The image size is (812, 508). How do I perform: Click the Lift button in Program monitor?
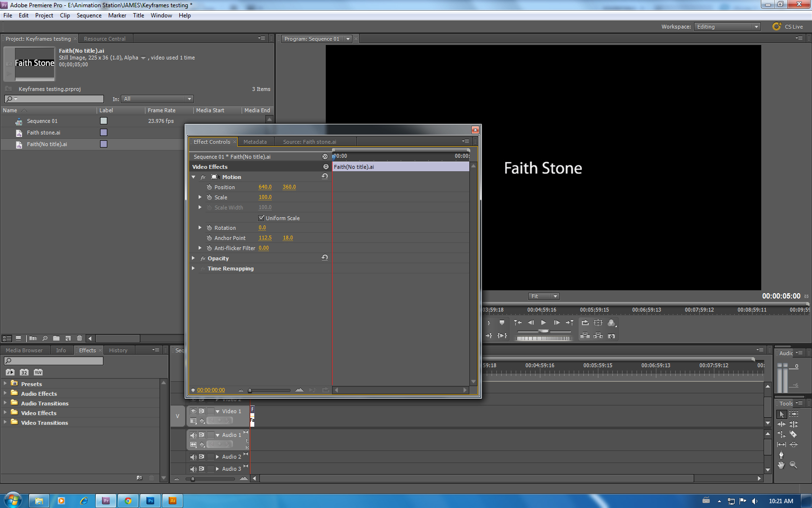585,336
